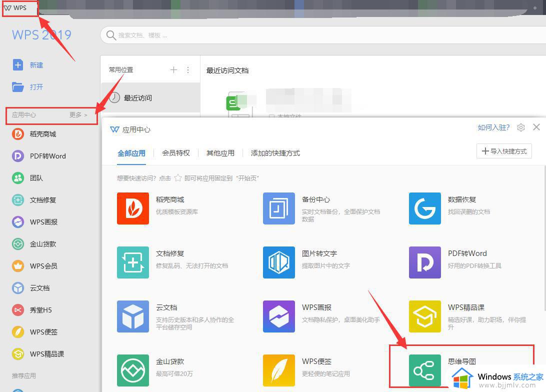
Task: Click the search documents and templates field
Action: point(324,35)
